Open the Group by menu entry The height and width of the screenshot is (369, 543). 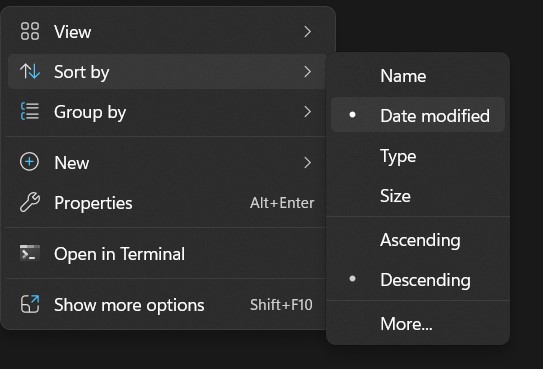pos(167,112)
